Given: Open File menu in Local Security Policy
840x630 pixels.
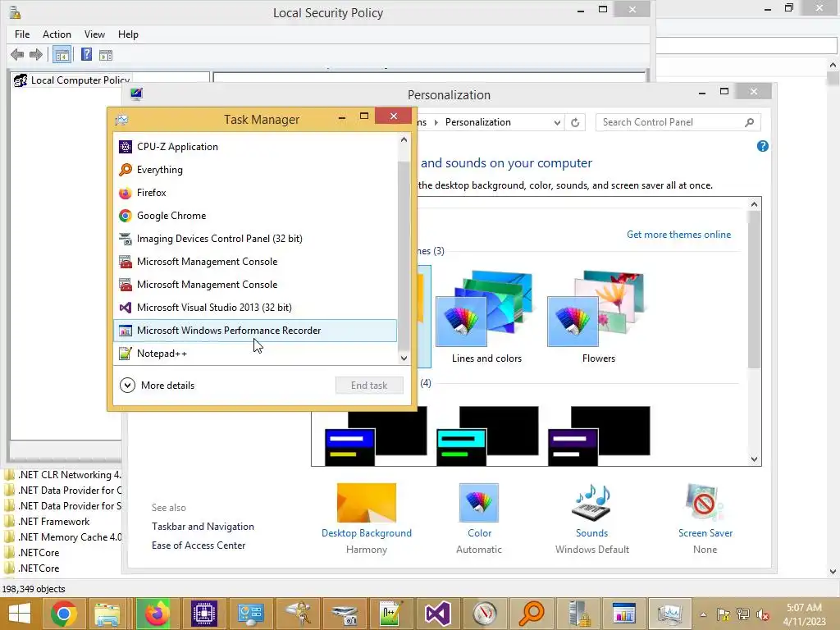Looking at the screenshot, I should click(x=22, y=34).
